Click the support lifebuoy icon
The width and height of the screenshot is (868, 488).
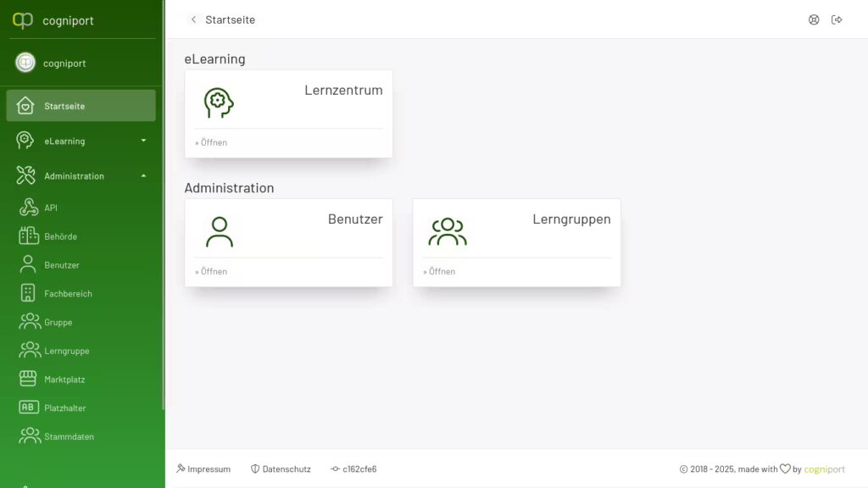[814, 19]
